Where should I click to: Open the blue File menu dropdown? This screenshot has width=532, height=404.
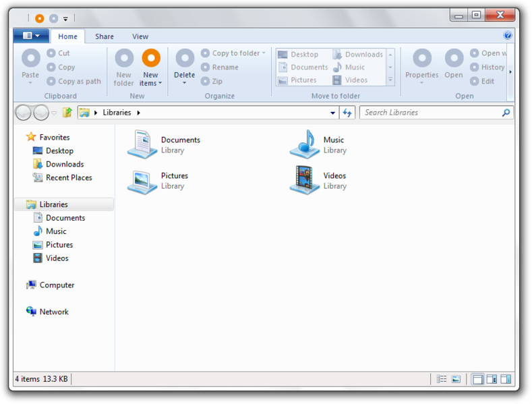31,36
